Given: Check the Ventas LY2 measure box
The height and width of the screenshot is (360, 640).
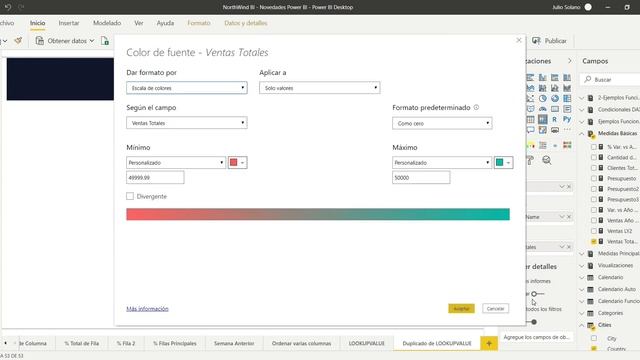Looking at the screenshot, I should [x=594, y=231].
